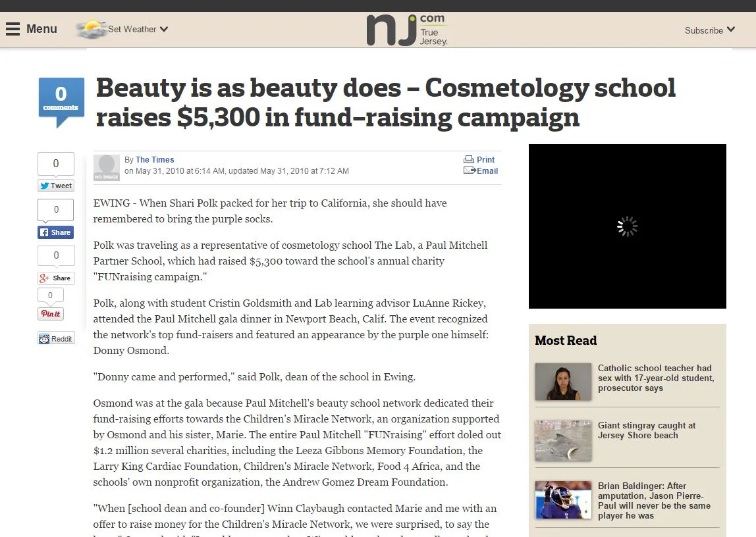Click the Print link
This screenshot has width=756, height=537.
pos(485,159)
